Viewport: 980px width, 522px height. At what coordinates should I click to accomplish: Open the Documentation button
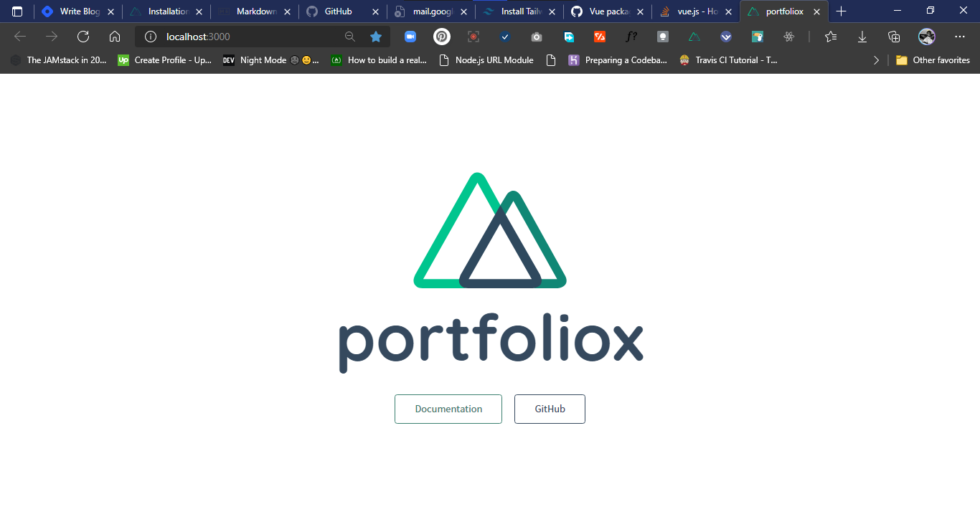(x=448, y=409)
